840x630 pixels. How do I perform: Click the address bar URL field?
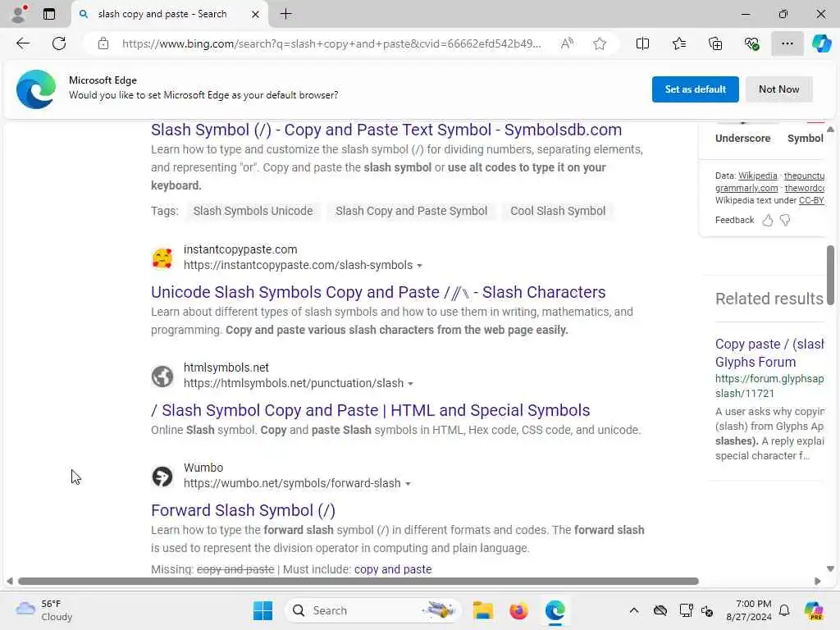point(331,43)
